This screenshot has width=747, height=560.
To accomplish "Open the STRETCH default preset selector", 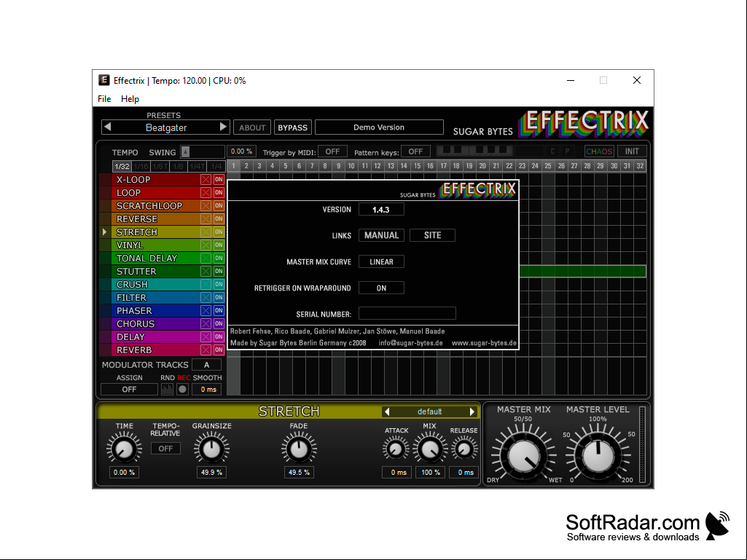I will point(430,411).
